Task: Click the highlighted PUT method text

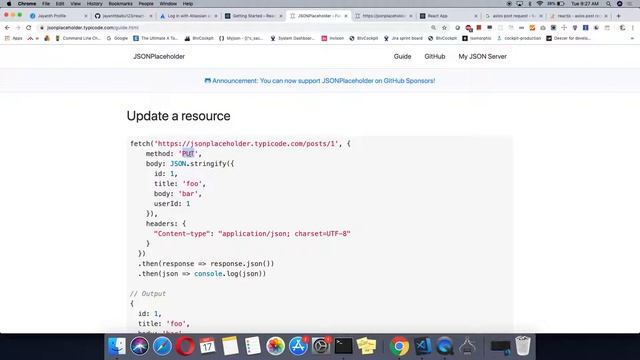Action: [188, 154]
